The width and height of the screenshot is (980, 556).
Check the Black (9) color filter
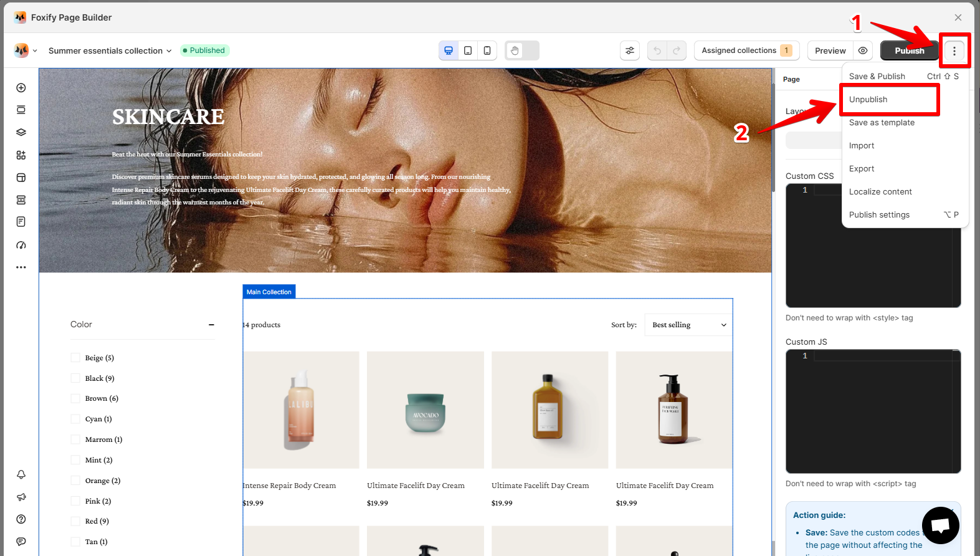[75, 378]
